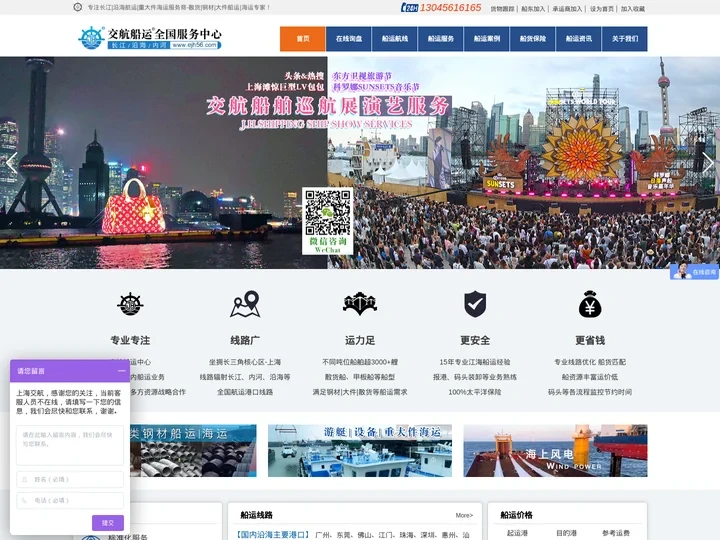Click the 交航船运 site logo

point(150,38)
